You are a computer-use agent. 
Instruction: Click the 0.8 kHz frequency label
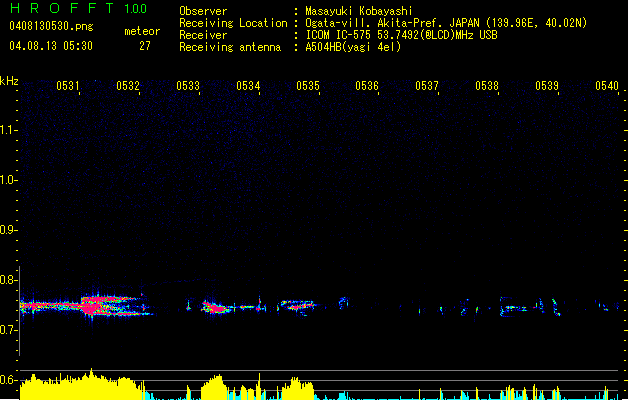(8, 280)
